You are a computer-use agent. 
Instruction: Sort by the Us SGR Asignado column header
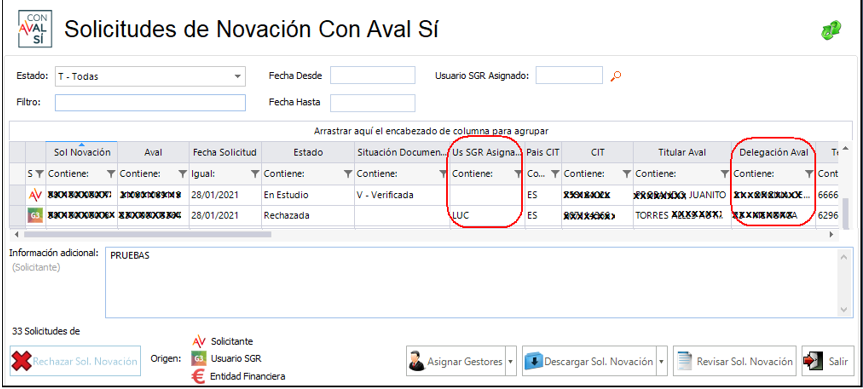487,152
